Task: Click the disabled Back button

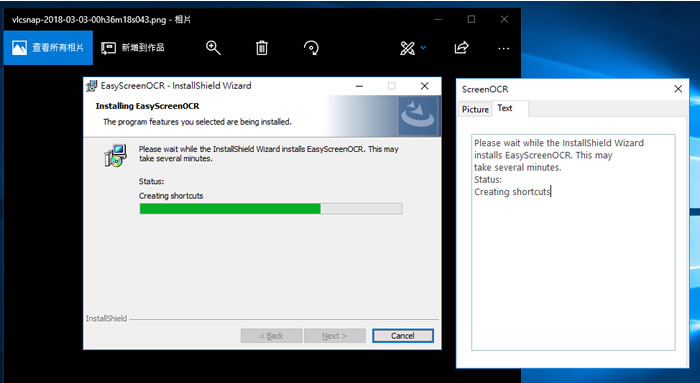Action: coord(271,336)
